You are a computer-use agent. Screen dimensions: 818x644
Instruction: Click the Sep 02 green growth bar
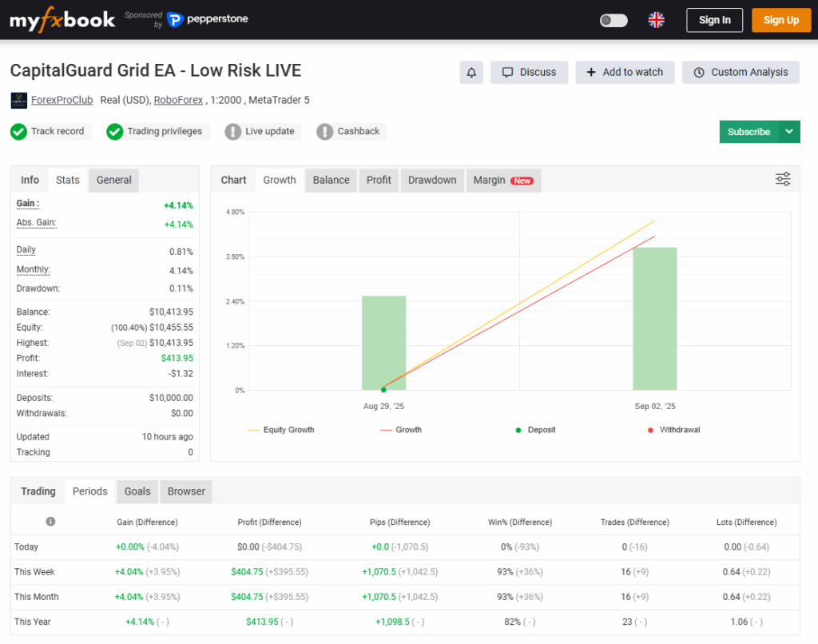[x=654, y=319]
